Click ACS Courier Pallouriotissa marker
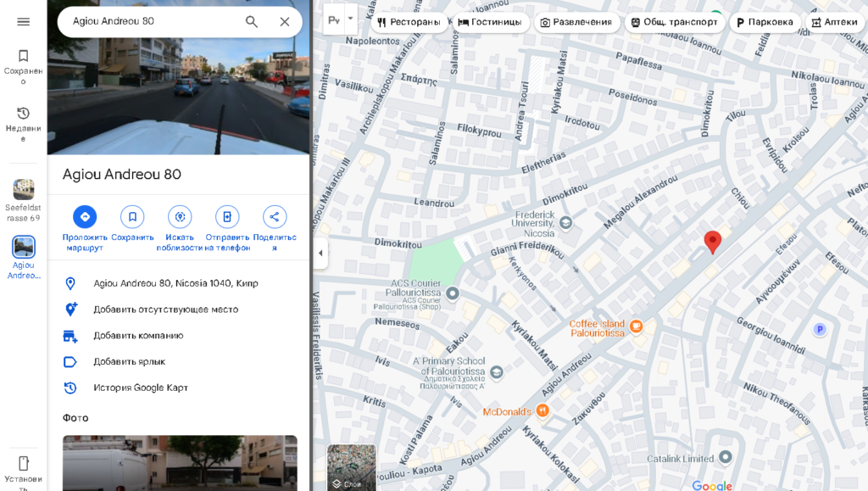The image size is (868, 491). click(x=453, y=293)
